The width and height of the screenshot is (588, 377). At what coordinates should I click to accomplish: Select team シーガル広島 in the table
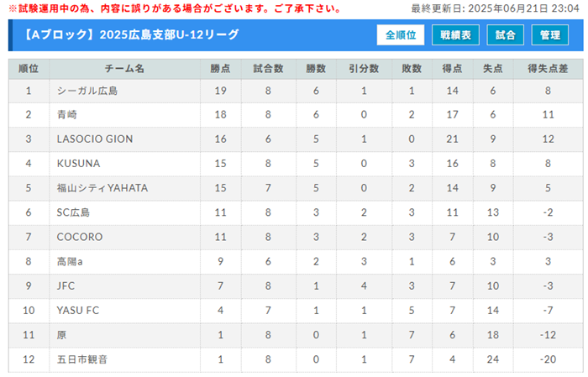coord(87,91)
